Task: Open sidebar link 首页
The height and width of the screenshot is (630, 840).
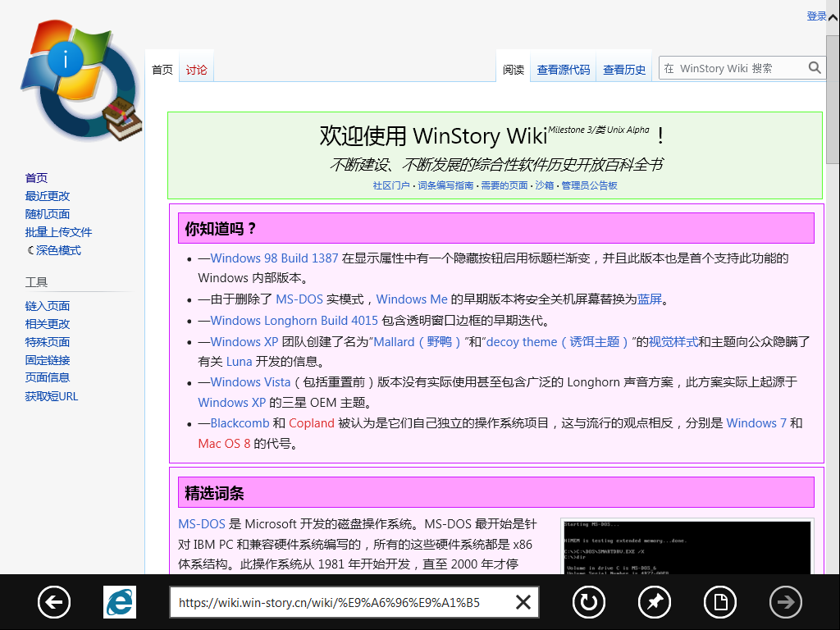Action: [x=36, y=178]
